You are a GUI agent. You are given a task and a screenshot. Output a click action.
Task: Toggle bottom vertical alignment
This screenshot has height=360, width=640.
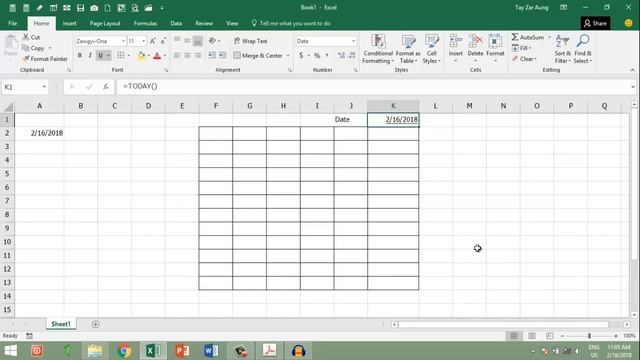(x=198, y=41)
